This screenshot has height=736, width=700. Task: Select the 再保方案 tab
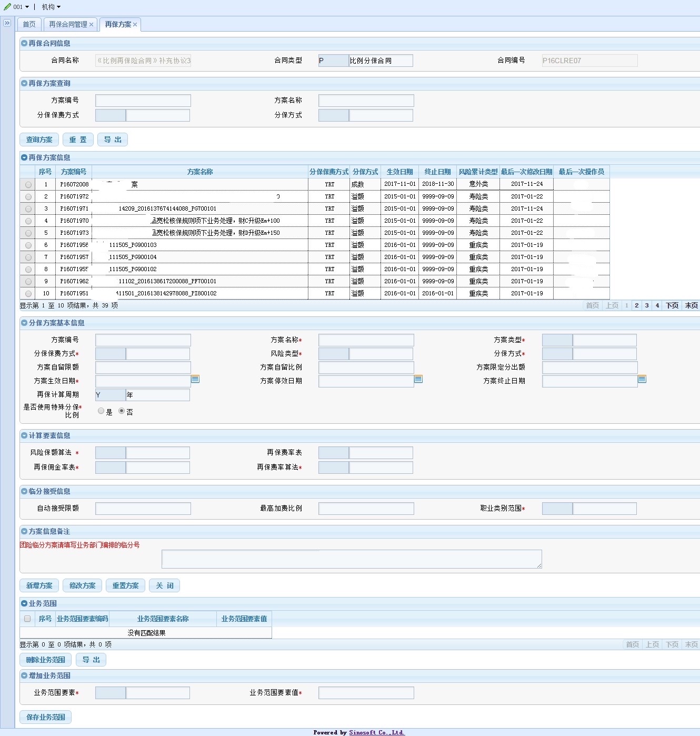point(118,24)
